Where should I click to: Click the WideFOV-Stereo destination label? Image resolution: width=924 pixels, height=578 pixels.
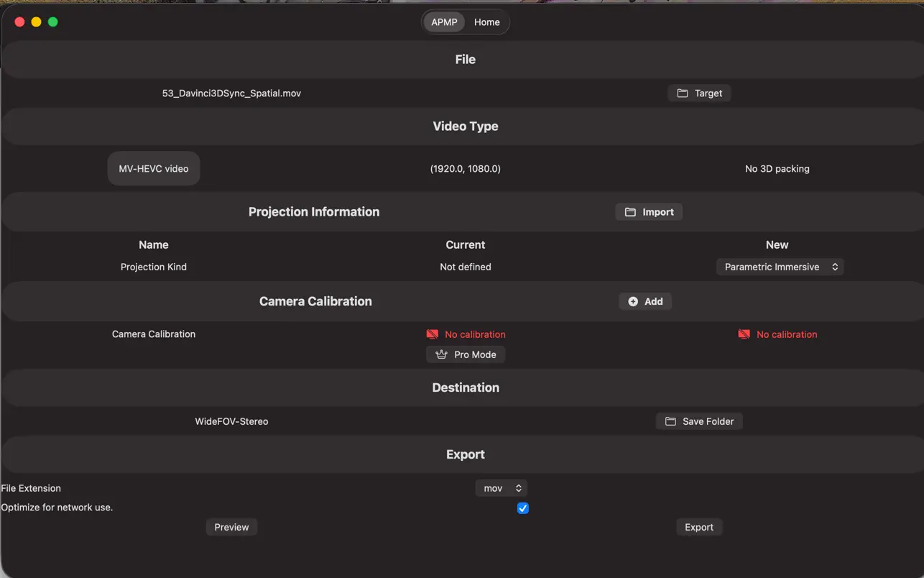[x=231, y=421]
